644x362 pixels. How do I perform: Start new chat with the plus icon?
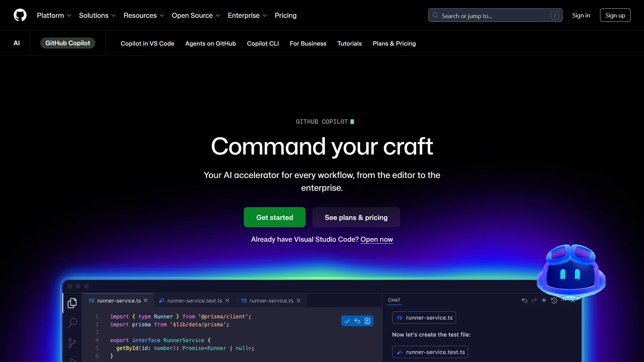544,300
